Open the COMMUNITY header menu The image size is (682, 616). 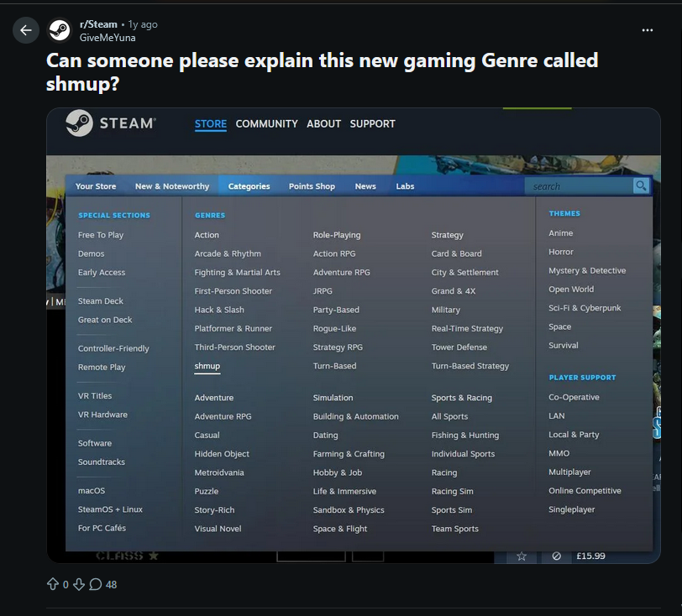[266, 124]
